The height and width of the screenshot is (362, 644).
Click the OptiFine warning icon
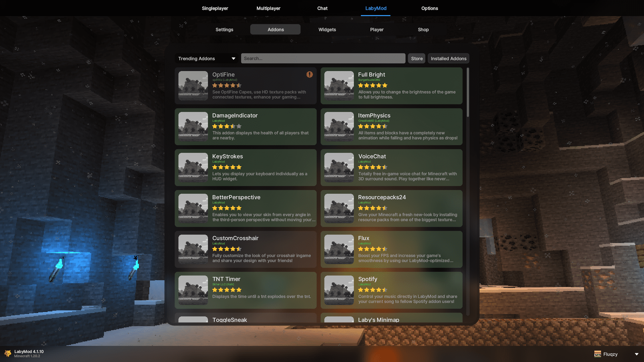point(309,74)
